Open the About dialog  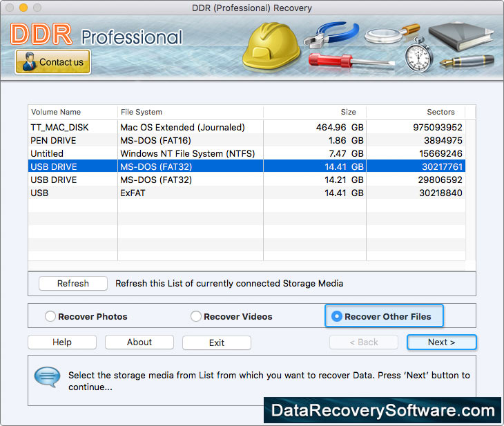click(139, 342)
